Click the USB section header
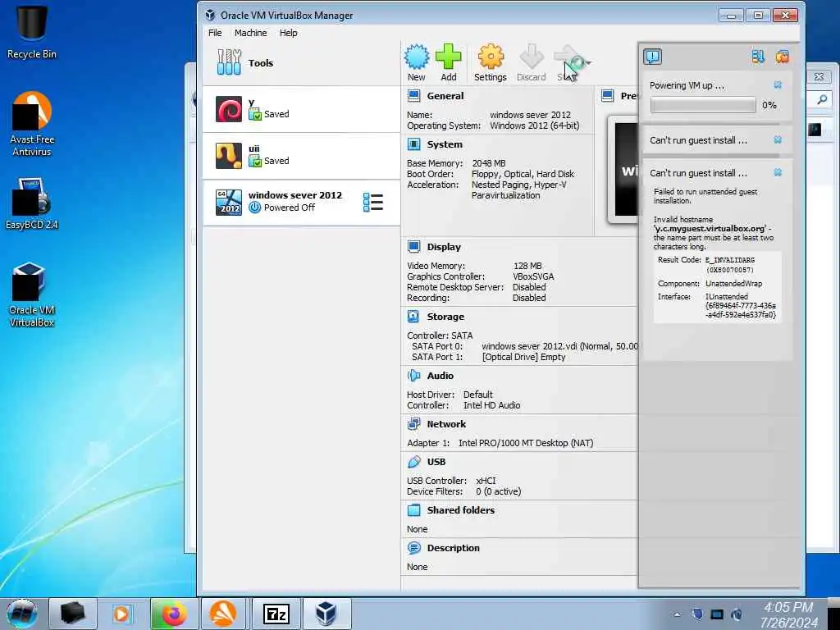Viewport: 840px width, 630px height. click(436, 462)
